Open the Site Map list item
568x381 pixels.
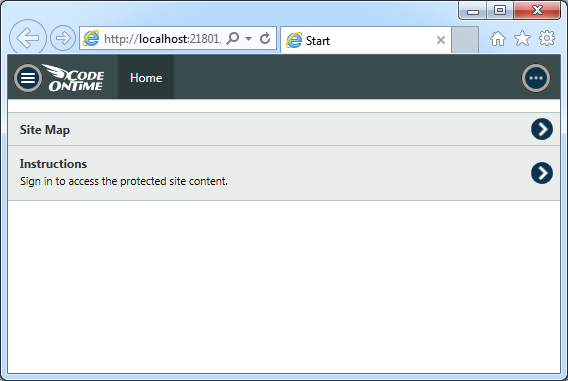(x=284, y=129)
